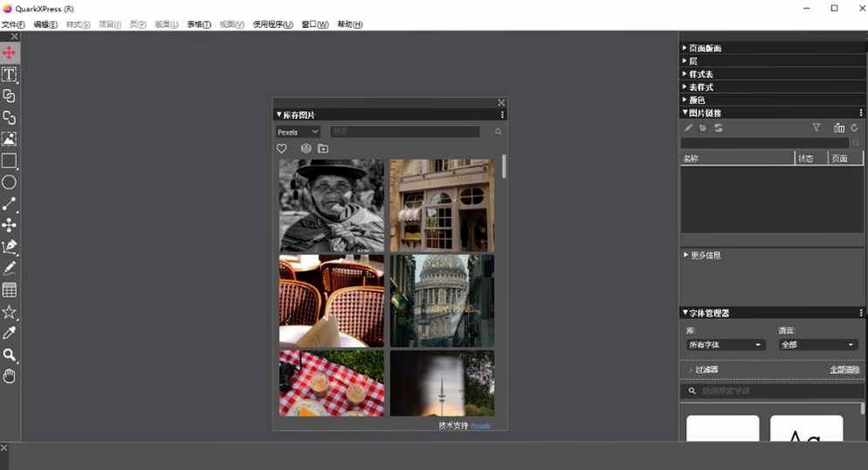The width and height of the screenshot is (868, 470).
Task: Open the 文件(F) menu
Action: (13, 24)
